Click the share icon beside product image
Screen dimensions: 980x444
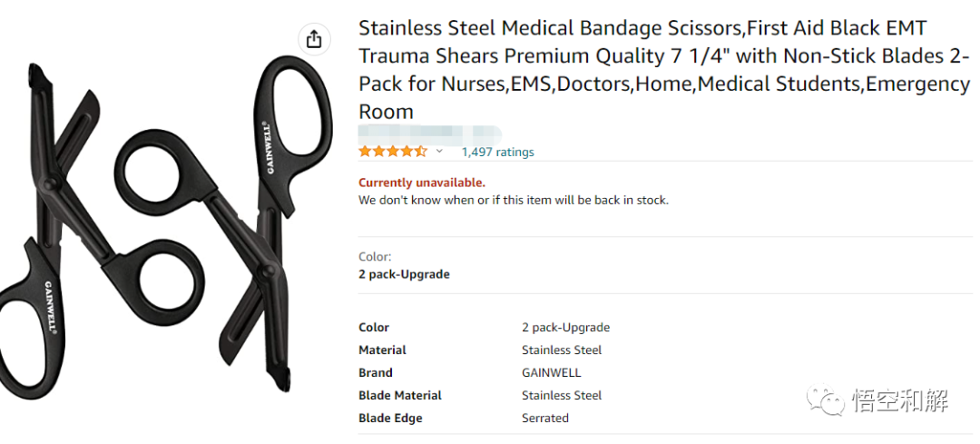pos(314,39)
